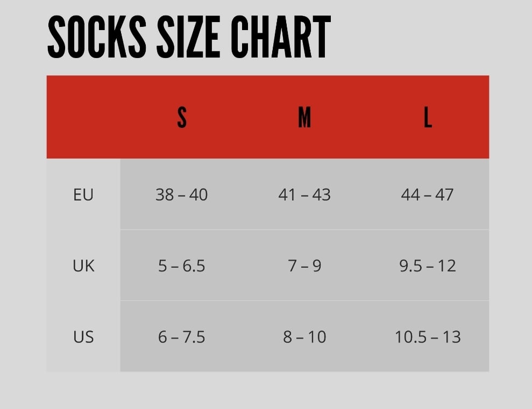Click the empty red header cell above EU

(83, 117)
